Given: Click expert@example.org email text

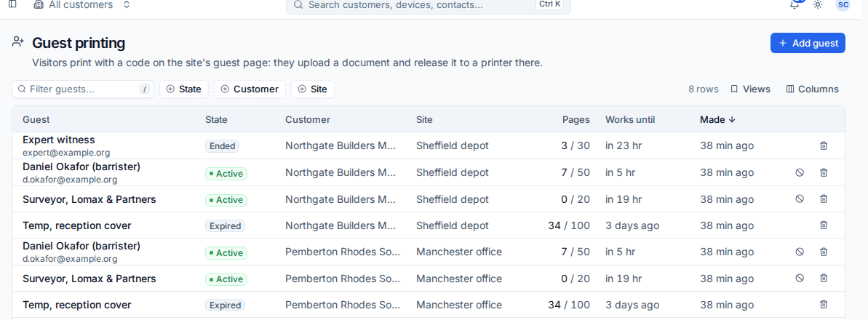Looking at the screenshot, I should (66, 152).
